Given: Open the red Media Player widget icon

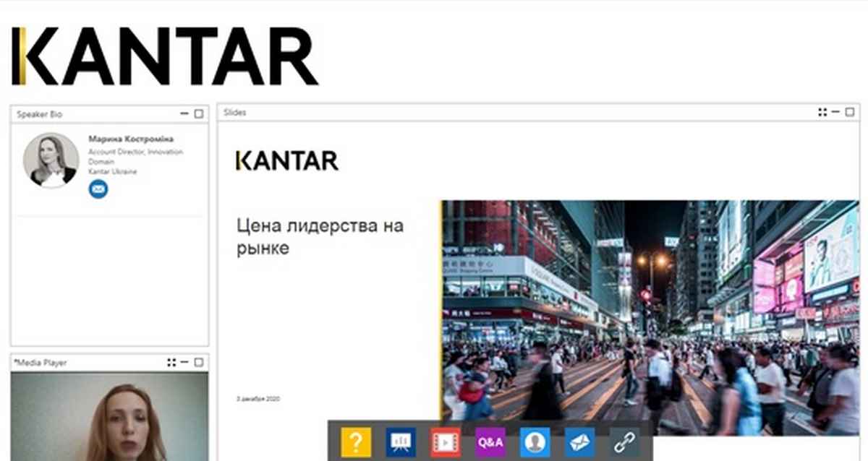Looking at the screenshot, I should click(x=446, y=441).
